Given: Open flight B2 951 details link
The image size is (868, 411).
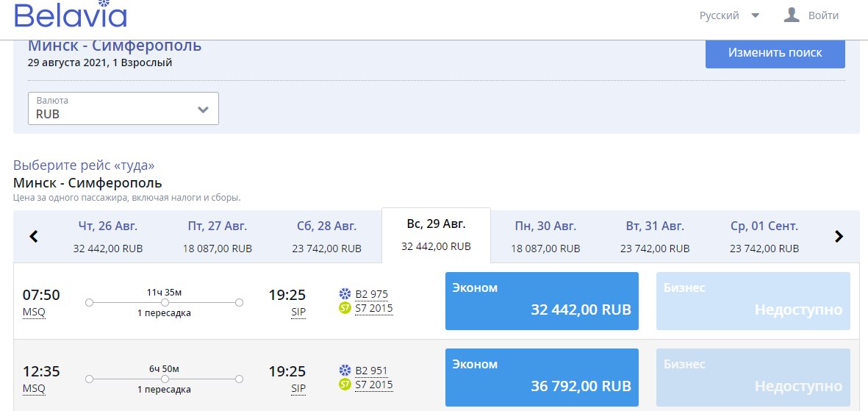Looking at the screenshot, I should [x=371, y=371].
